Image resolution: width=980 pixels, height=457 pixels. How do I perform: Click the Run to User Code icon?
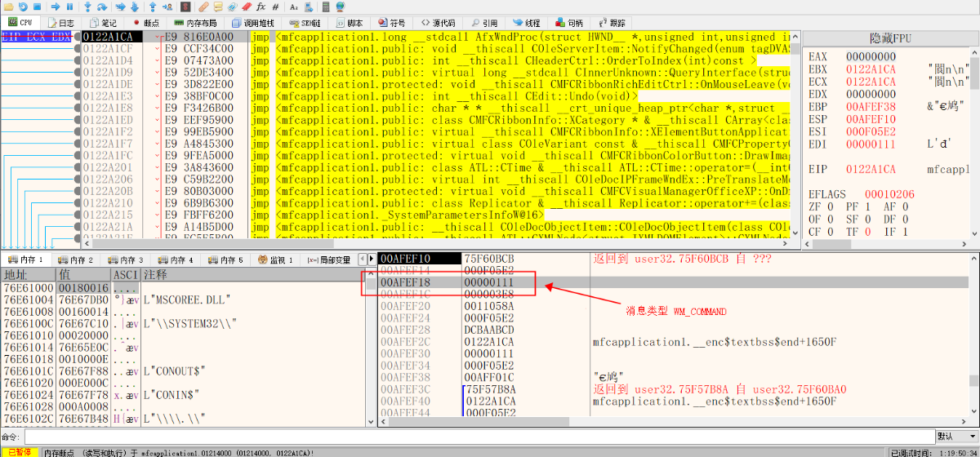[167, 7]
